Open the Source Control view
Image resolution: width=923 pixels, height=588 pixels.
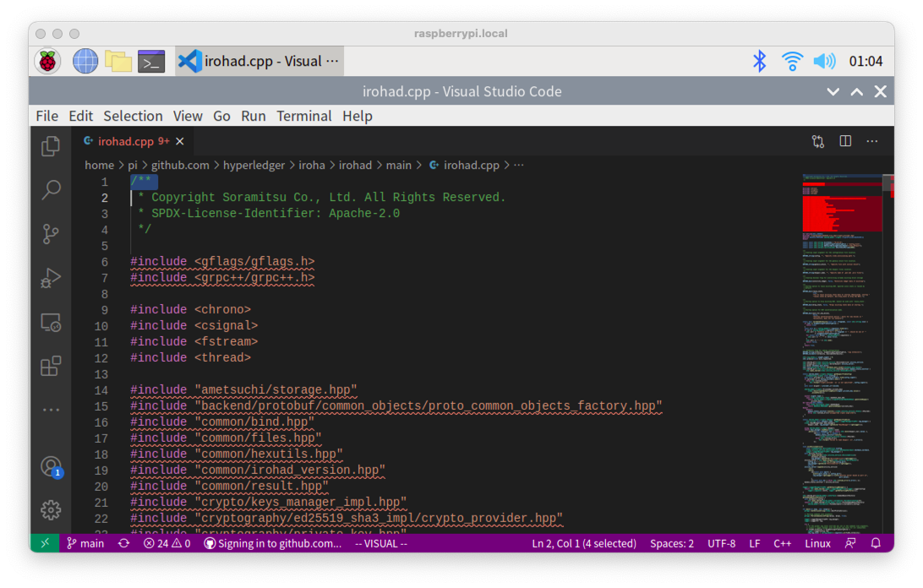(51, 233)
